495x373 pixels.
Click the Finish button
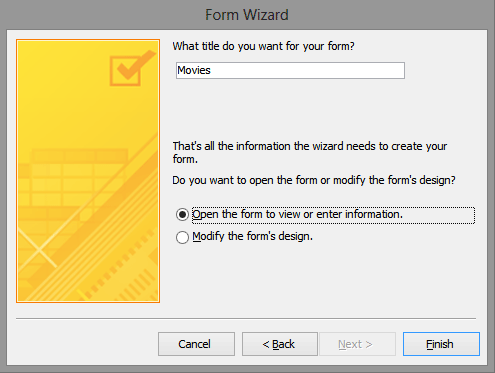point(441,344)
